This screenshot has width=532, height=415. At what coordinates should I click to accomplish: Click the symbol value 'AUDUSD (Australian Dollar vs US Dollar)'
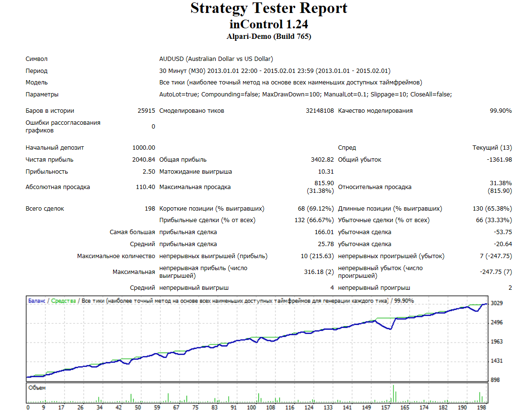(216, 59)
